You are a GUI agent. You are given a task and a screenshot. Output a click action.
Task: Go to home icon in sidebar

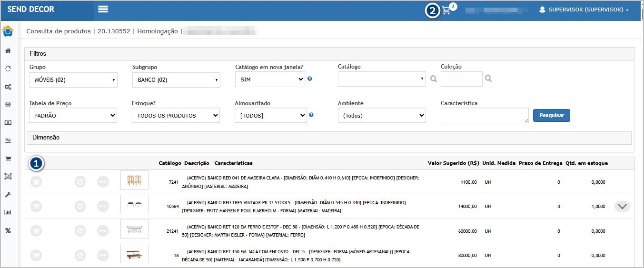tap(8, 50)
